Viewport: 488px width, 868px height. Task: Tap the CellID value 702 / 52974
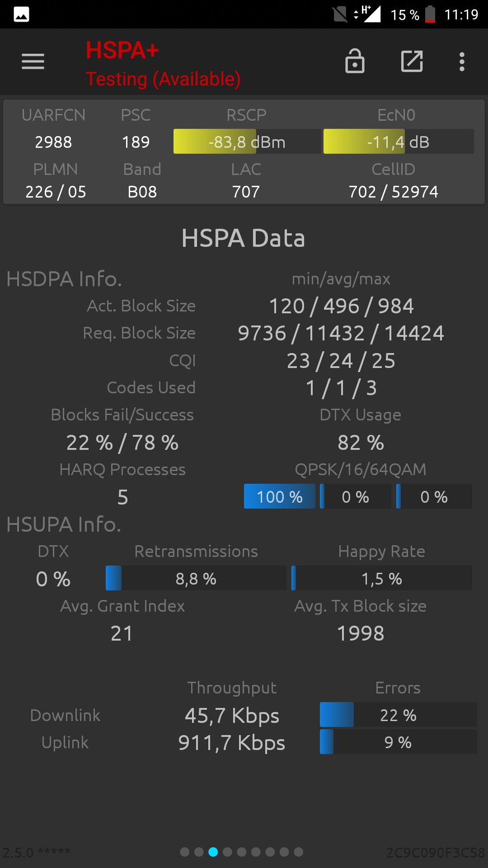click(x=393, y=192)
